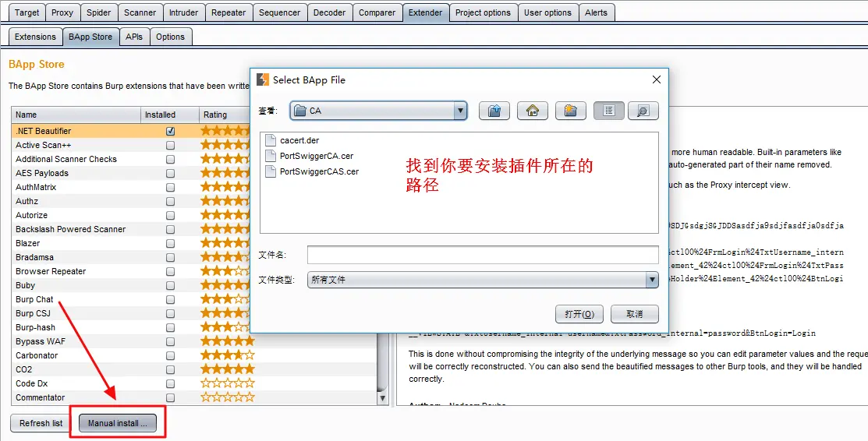Sort BApp list by Rating column
This screenshot has width=868, height=441.
tap(224, 115)
